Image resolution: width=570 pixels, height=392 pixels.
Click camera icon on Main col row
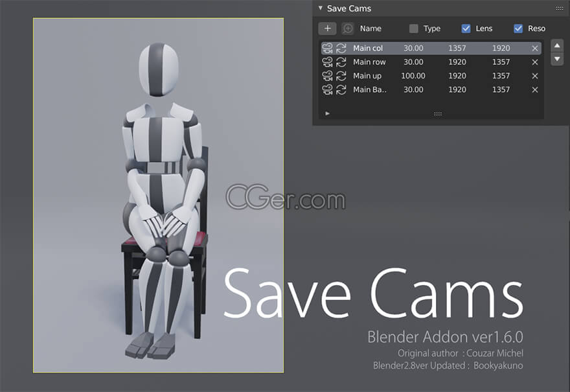328,48
